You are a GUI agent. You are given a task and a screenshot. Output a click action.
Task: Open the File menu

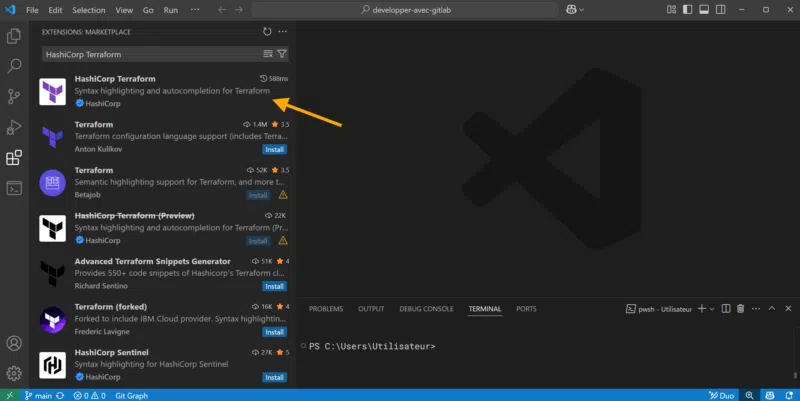click(x=32, y=10)
